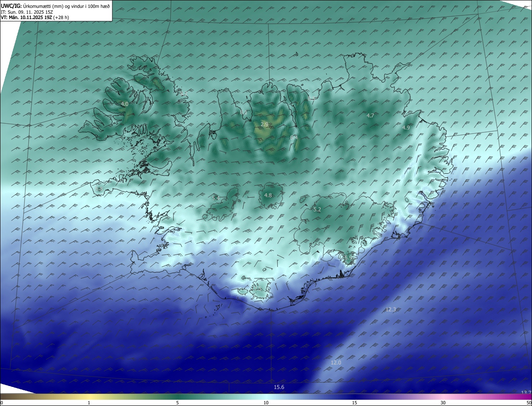Viewport: 532px width, 406px height.
Task: Click the 4.7 value on the map
Action: coord(370,115)
